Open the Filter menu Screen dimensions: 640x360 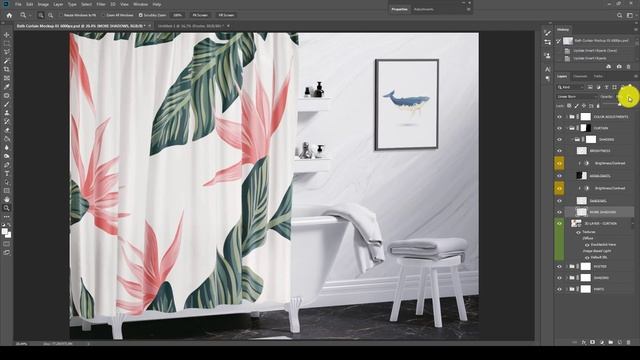click(x=101, y=4)
